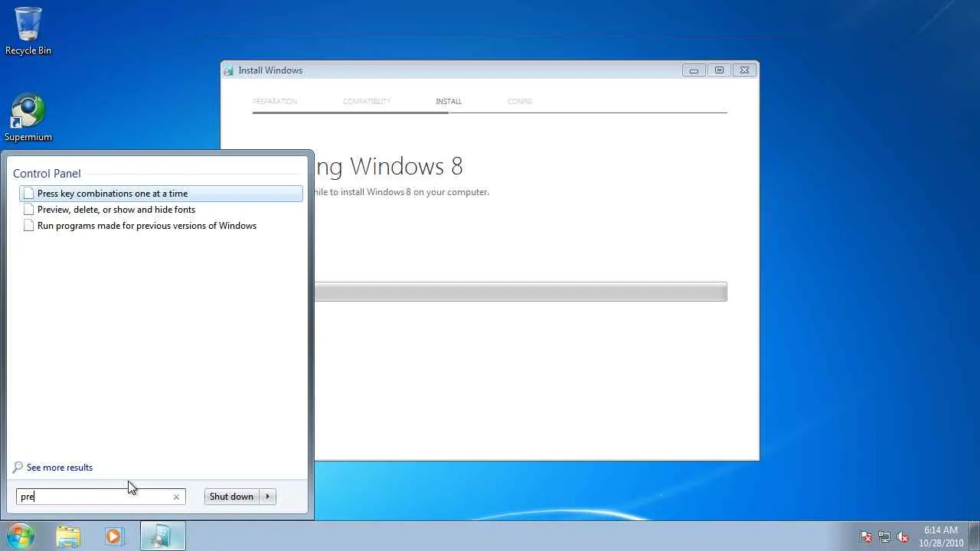The height and width of the screenshot is (551, 980).
Task: Click the icon beside 'Press key combinations' result
Action: point(28,194)
